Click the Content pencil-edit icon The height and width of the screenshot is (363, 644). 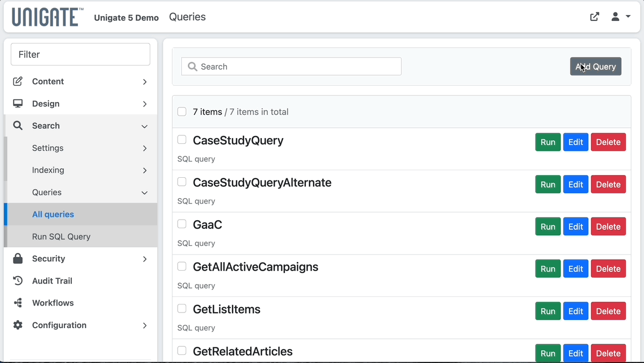(18, 82)
